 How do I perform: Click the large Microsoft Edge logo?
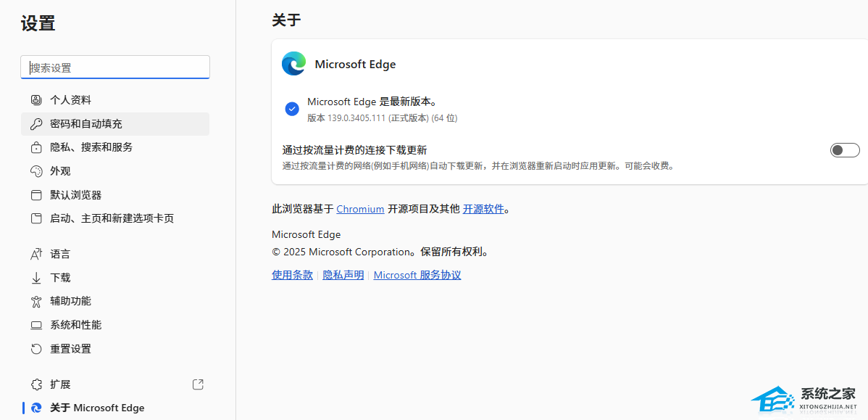[293, 64]
